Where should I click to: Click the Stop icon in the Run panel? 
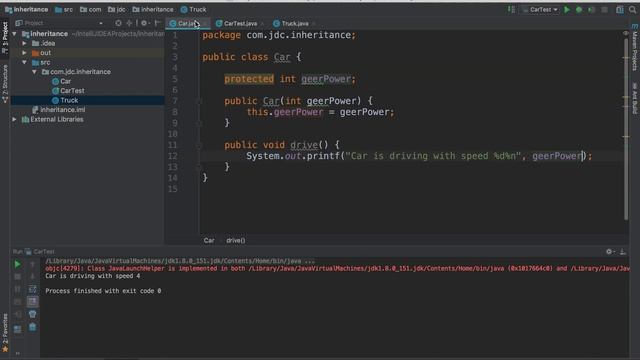point(18,277)
